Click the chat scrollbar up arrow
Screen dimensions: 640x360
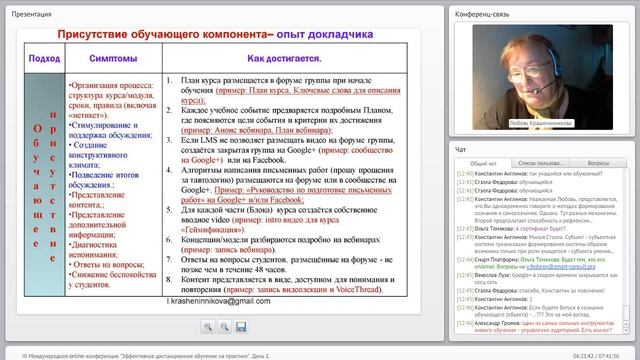(x=627, y=324)
